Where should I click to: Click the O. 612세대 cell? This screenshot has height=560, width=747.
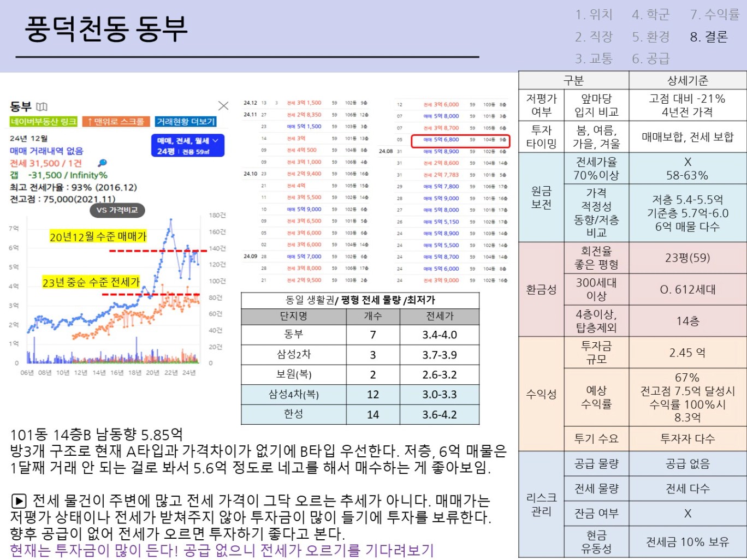[x=687, y=289]
